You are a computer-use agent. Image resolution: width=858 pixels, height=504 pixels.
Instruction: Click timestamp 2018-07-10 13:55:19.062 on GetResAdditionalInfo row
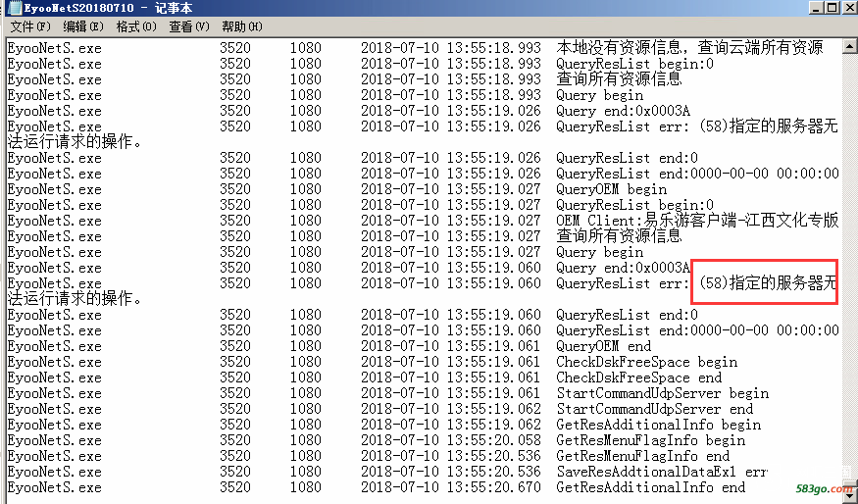click(x=451, y=425)
